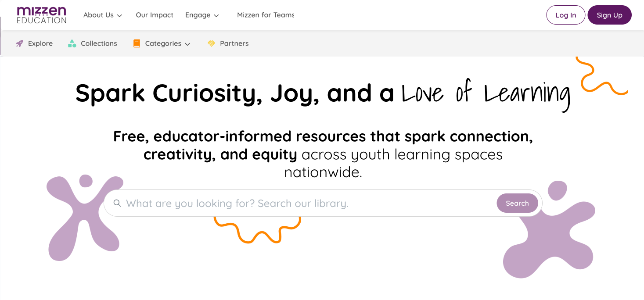
Task: Expand the Categories chevron
Action: coord(187,44)
